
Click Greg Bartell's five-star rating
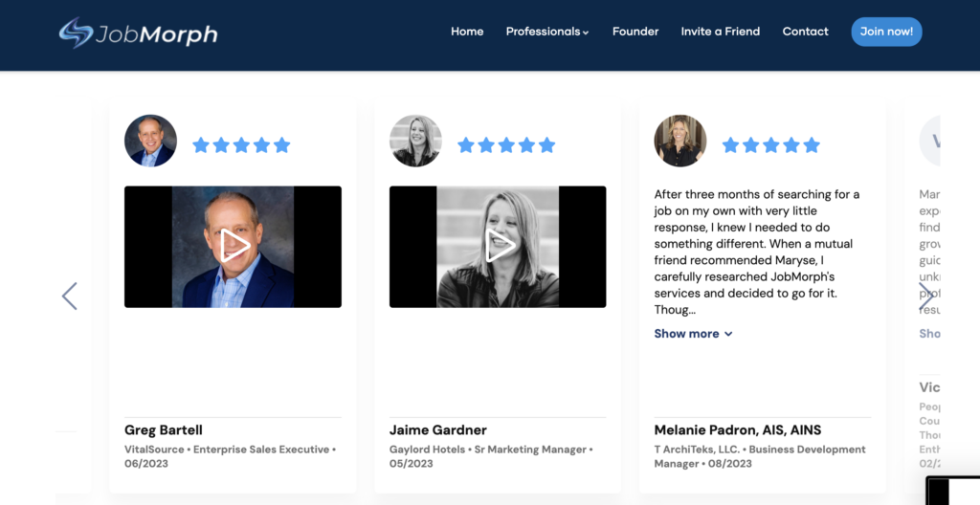(x=241, y=145)
